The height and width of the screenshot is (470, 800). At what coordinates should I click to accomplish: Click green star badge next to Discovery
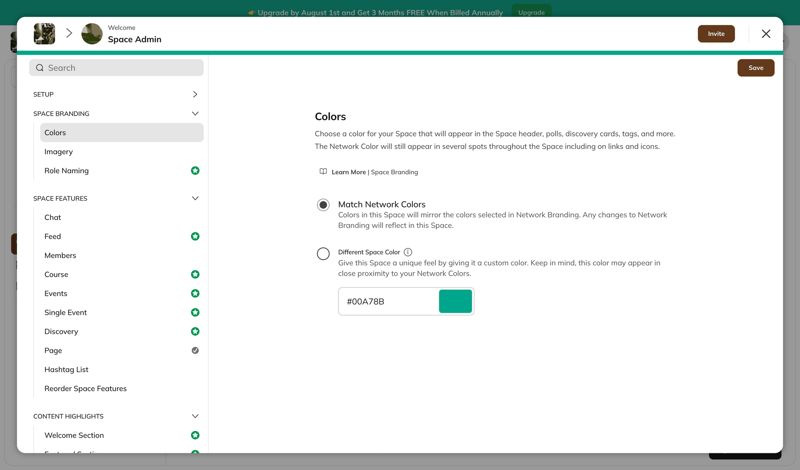pos(195,331)
